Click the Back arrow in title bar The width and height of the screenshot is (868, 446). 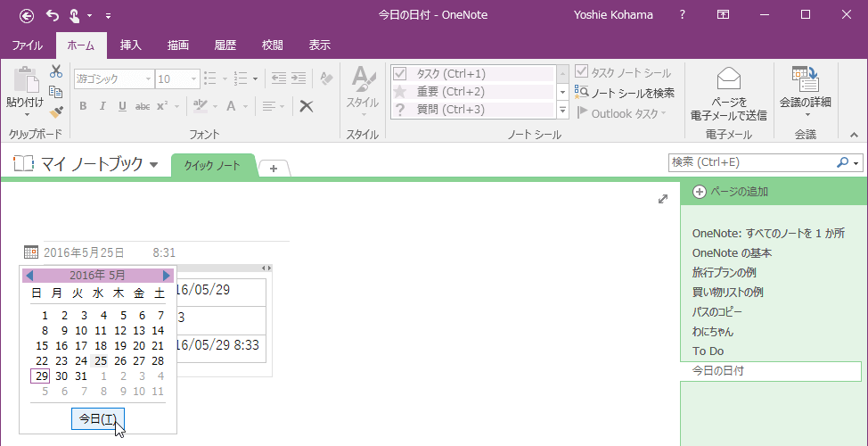26,15
